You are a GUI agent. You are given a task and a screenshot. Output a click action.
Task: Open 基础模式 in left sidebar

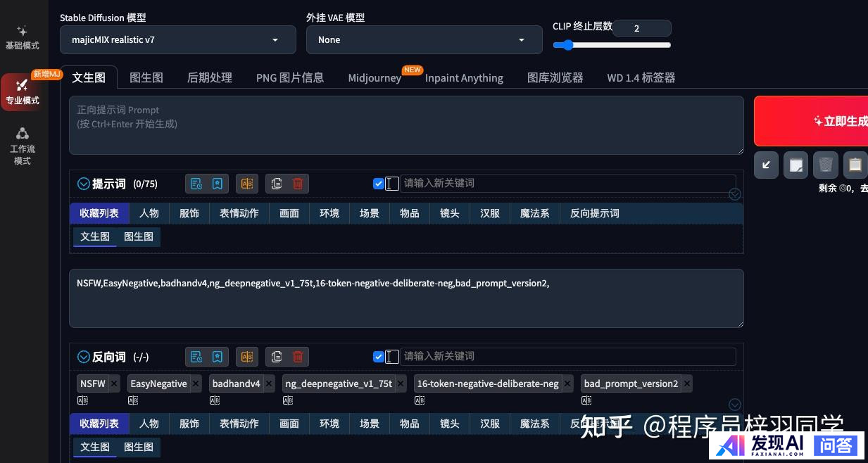coord(23,38)
